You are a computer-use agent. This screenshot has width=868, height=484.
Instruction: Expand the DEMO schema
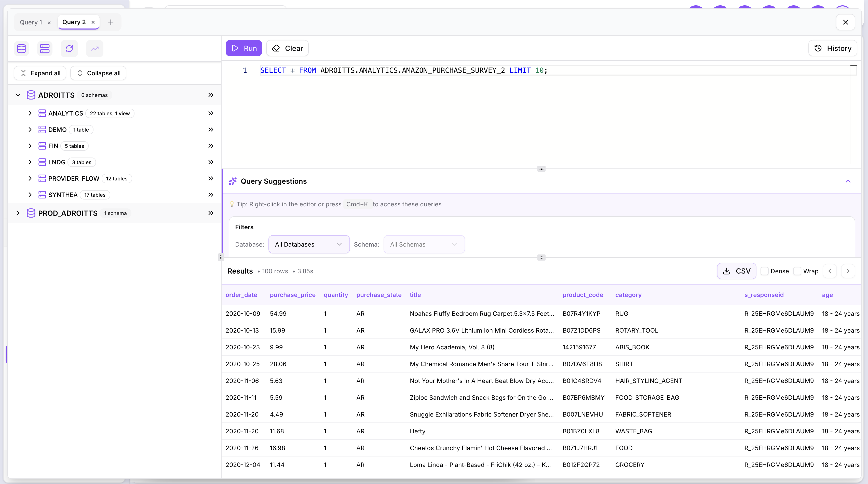30,130
